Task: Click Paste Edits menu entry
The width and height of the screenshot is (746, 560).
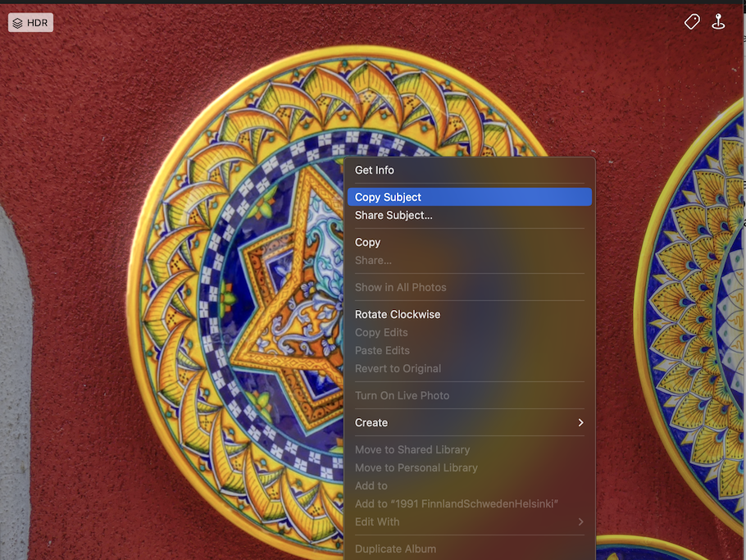Action: [x=469, y=351]
